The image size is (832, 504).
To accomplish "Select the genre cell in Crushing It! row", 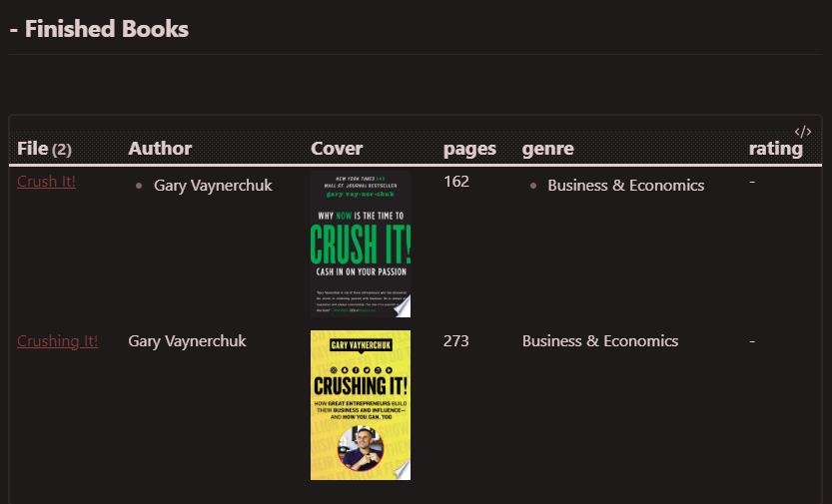I will tap(599, 341).
